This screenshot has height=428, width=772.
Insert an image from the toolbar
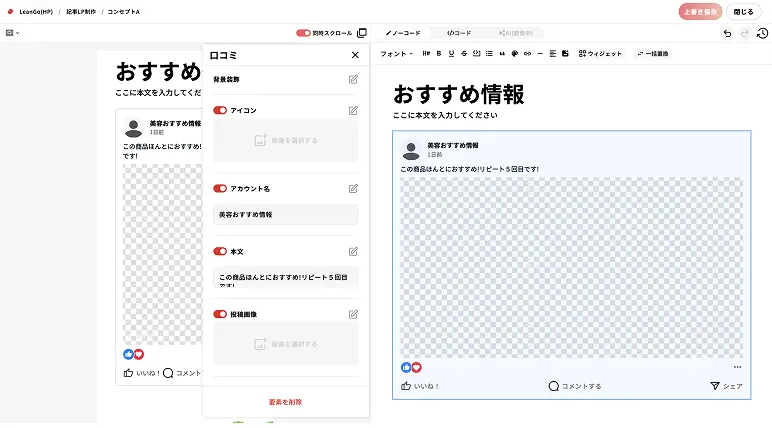565,54
